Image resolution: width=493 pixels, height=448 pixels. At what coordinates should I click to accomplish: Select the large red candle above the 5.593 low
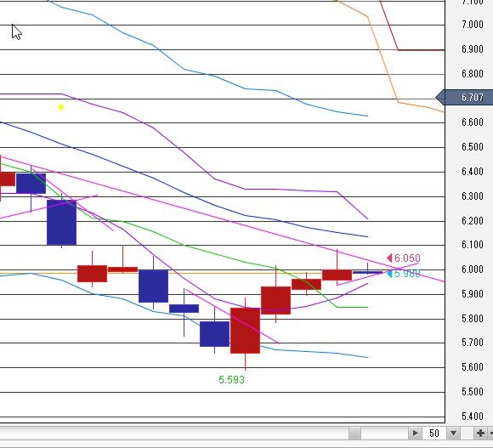(246, 331)
